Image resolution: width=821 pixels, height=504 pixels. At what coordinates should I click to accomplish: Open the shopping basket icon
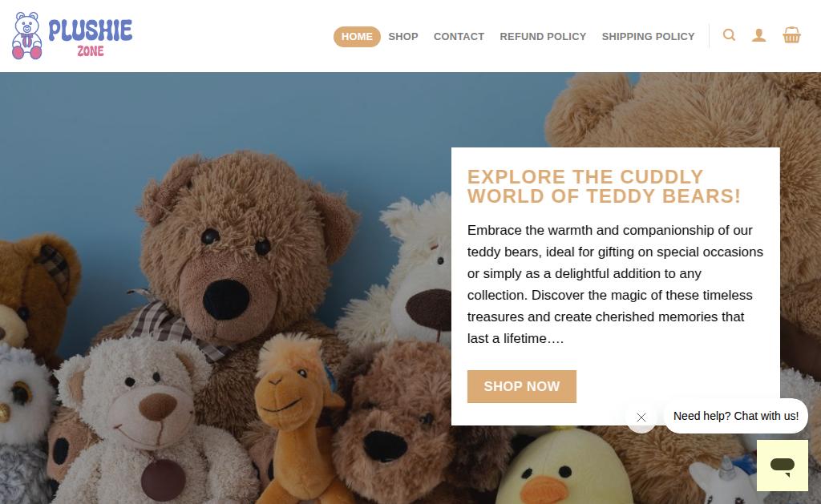tap(791, 35)
